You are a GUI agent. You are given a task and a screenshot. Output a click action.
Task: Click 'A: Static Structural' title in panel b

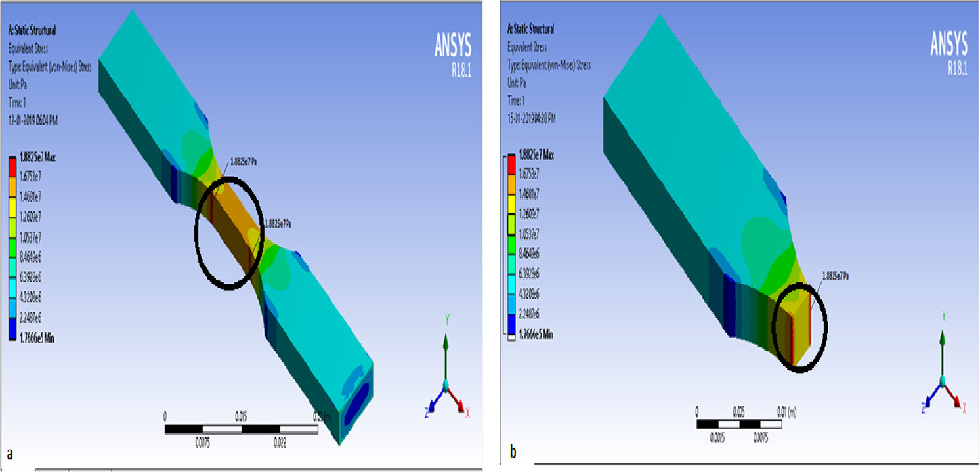click(x=531, y=29)
